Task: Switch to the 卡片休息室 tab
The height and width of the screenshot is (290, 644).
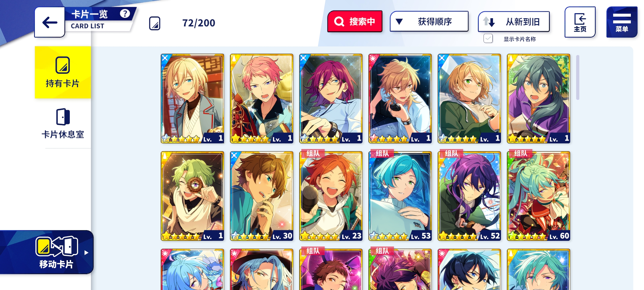Action: (x=63, y=124)
